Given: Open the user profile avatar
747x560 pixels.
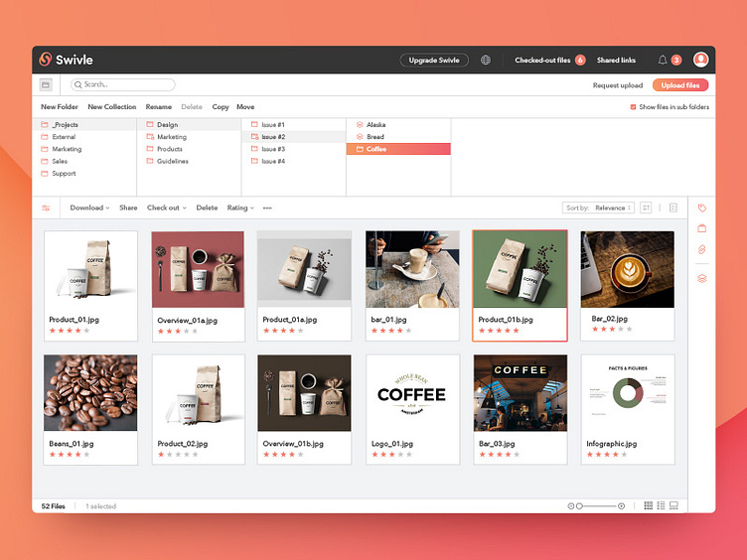Looking at the screenshot, I should (x=700, y=60).
